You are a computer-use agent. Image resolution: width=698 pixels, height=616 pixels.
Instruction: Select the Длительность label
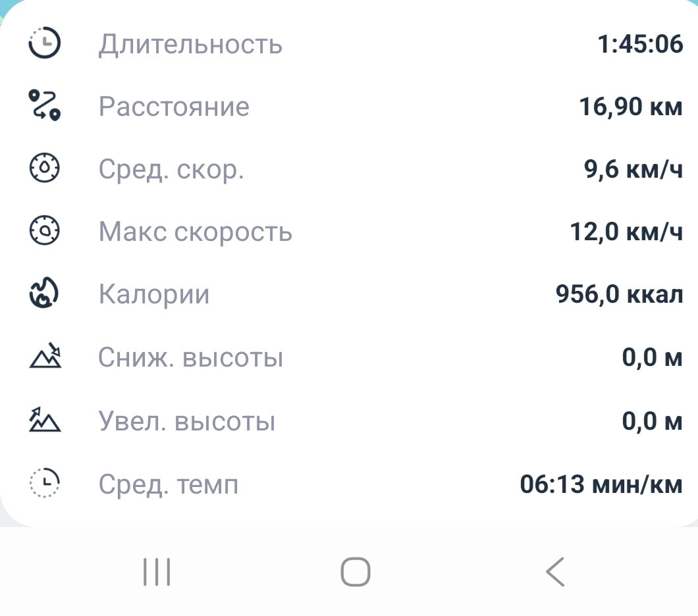(x=190, y=45)
